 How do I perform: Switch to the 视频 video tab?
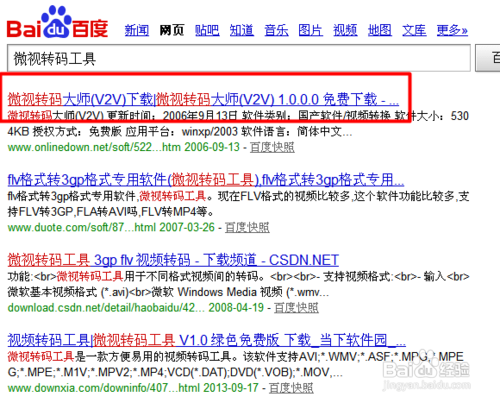(345, 30)
